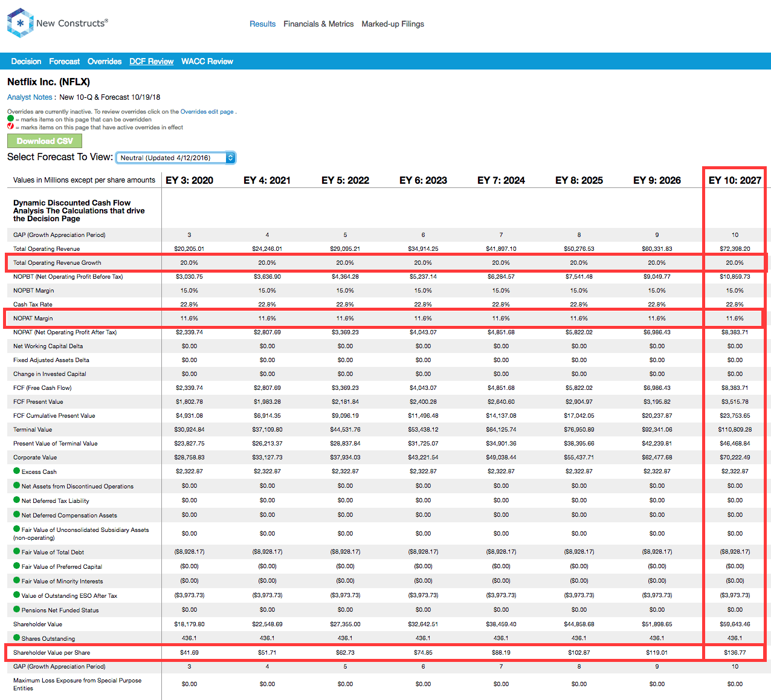Click the EY 8: 2025 column header
The width and height of the screenshot is (771, 700).
579,180
